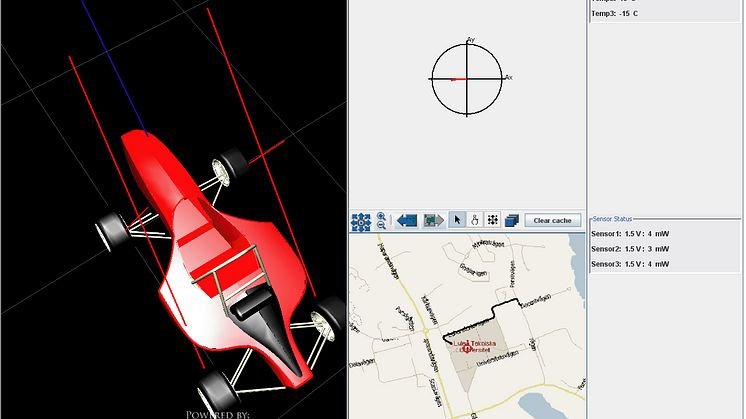Zoom in on the map
The height and width of the screenshot is (419, 746).
point(381,215)
